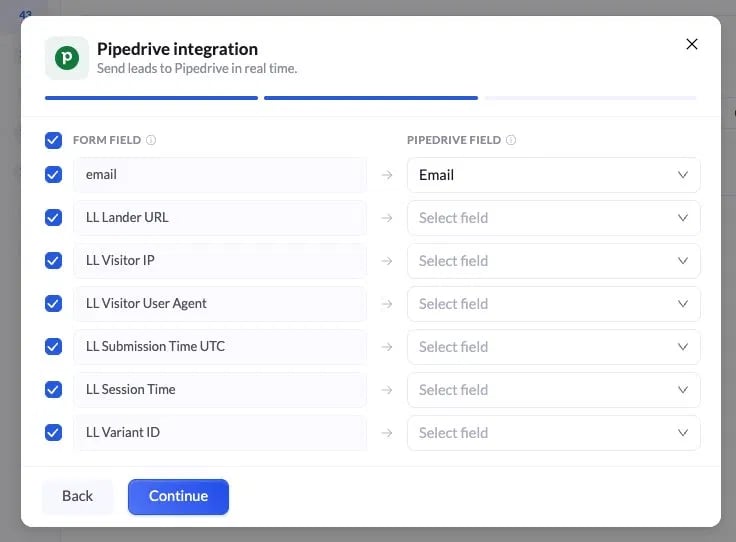Click the info icon beside FORM FIELD
The height and width of the screenshot is (542, 736).
[151, 140]
